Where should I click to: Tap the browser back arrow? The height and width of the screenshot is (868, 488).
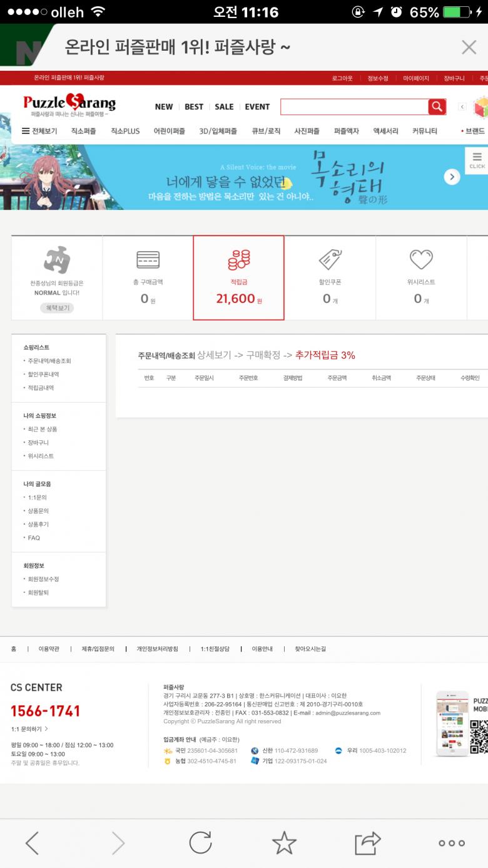pyautogui.click(x=33, y=843)
